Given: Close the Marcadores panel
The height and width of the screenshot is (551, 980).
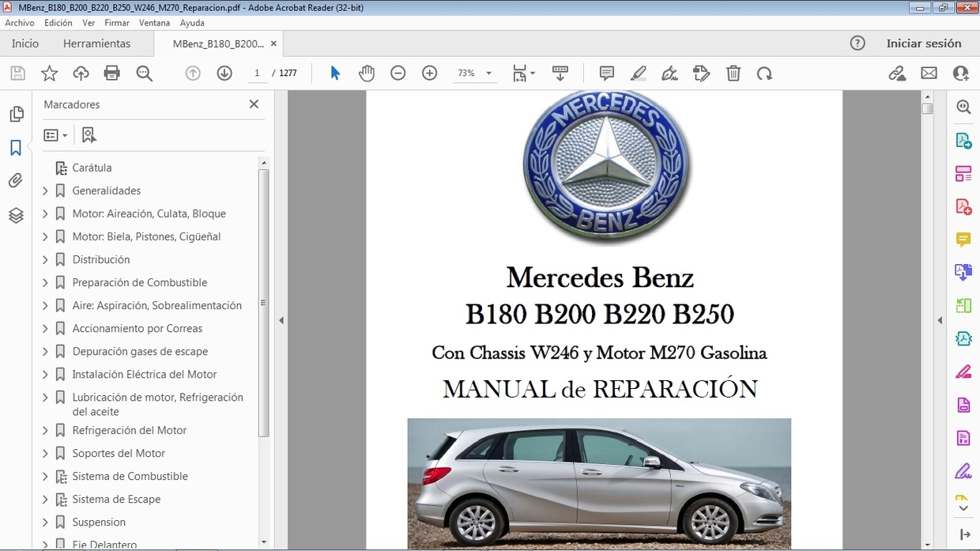Looking at the screenshot, I should (x=254, y=104).
